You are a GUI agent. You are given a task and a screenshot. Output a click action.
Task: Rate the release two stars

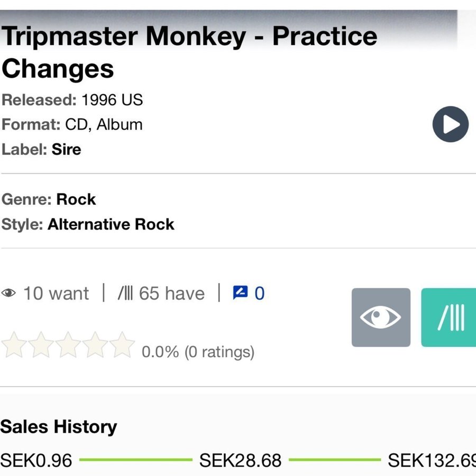(x=41, y=345)
